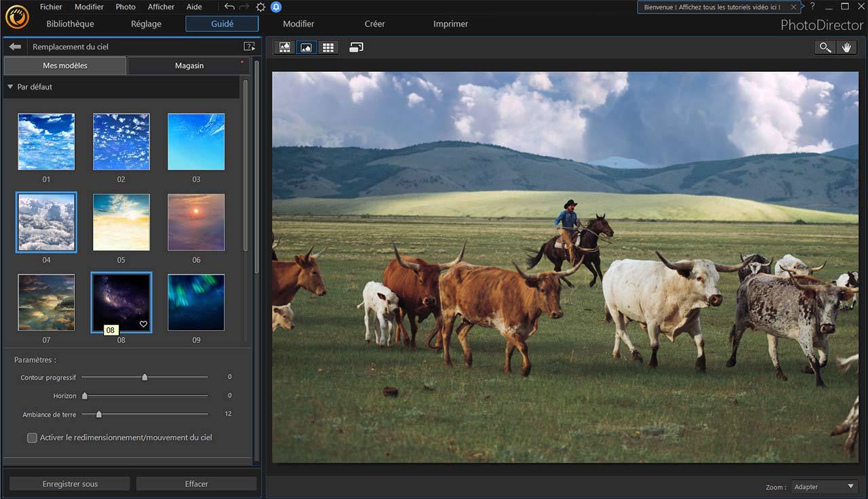Click the undo arrow icon
This screenshot has width=868, height=499.
click(x=229, y=7)
